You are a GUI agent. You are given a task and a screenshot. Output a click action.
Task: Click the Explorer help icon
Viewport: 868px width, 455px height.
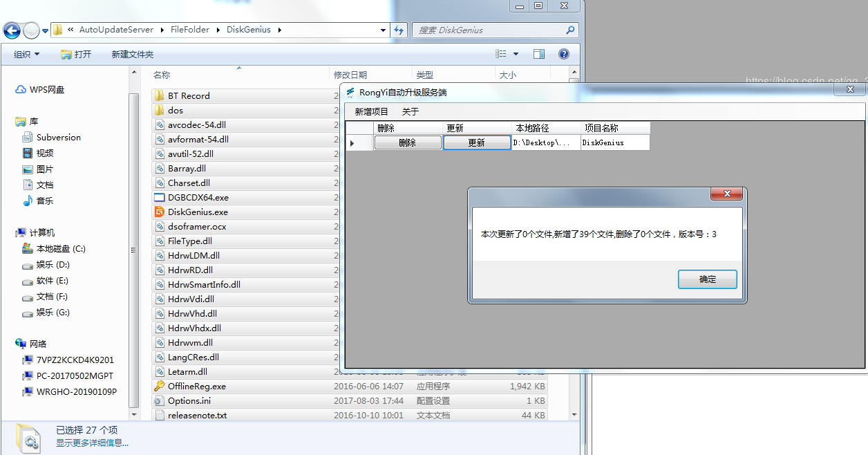pos(564,54)
